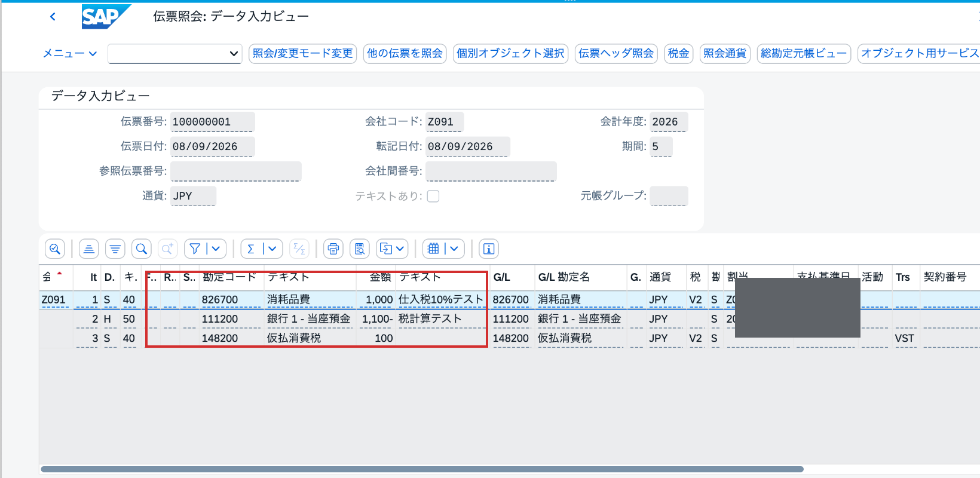Click the layout grid icon
Image resolution: width=980 pixels, height=478 pixels.
(433, 249)
